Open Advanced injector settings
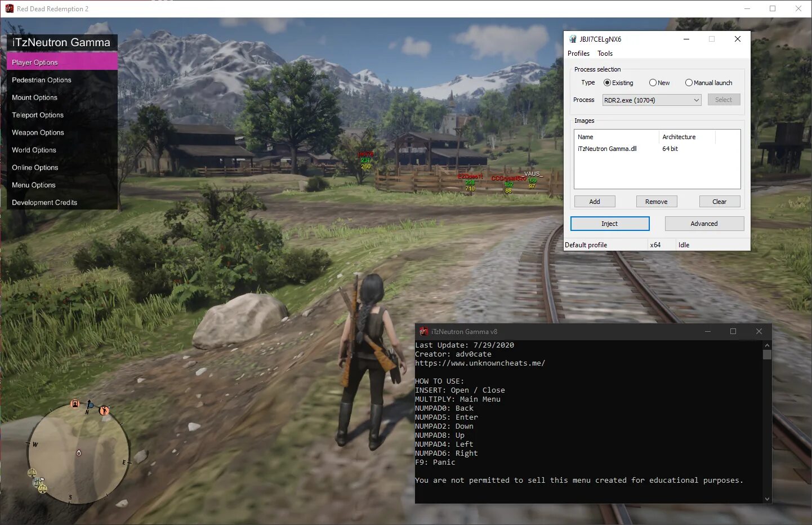This screenshot has height=525, width=812. tap(704, 224)
